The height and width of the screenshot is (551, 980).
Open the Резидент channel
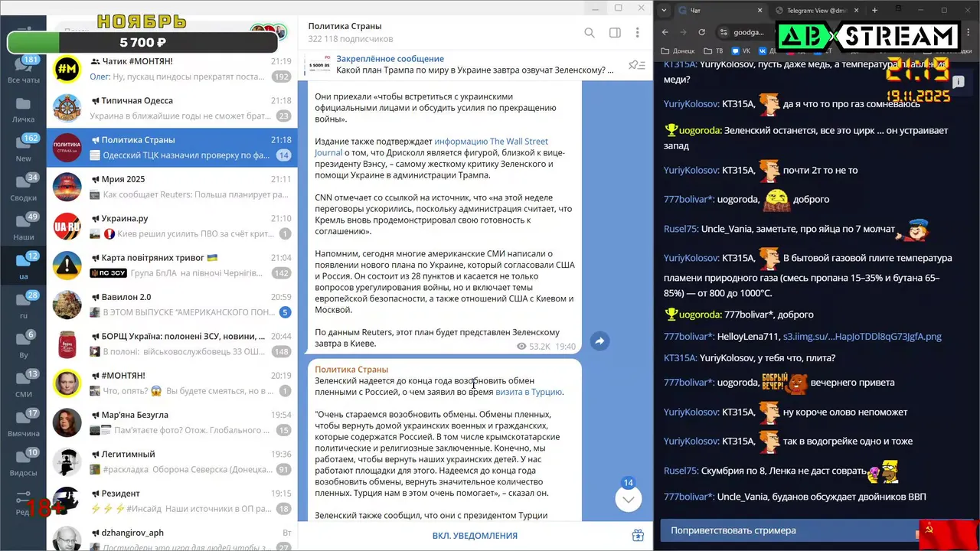171,501
